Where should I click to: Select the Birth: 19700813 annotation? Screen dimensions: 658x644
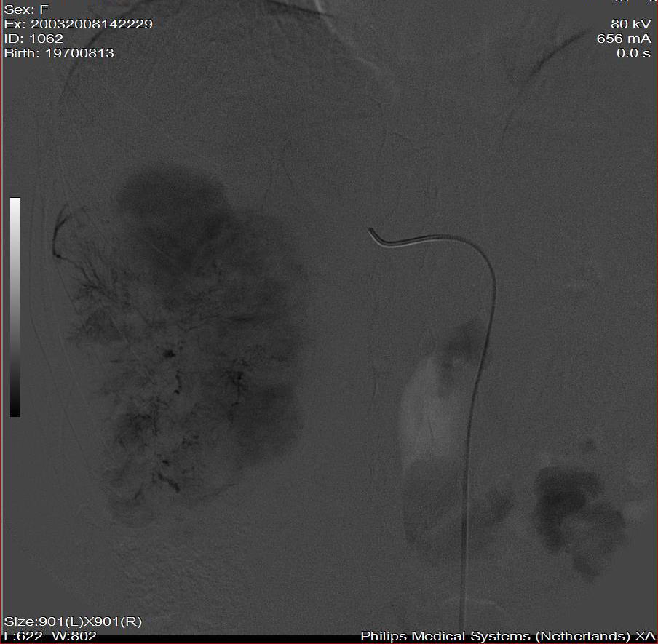59,53
